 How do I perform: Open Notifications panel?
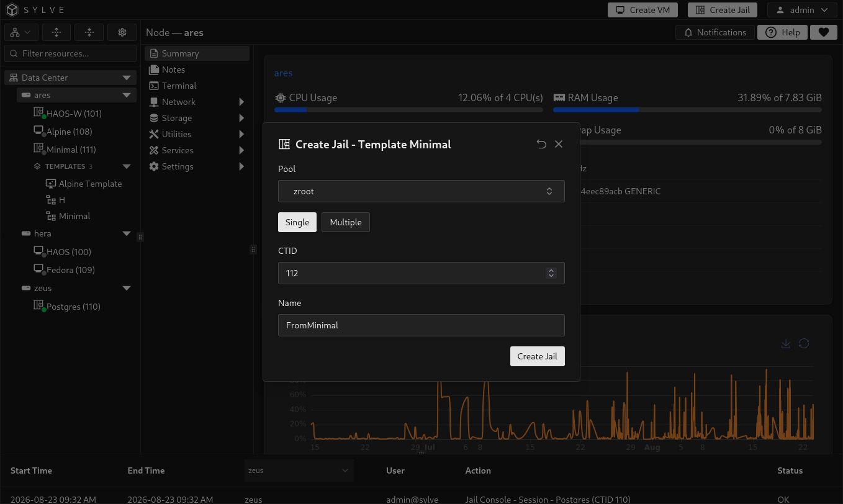[715, 32]
